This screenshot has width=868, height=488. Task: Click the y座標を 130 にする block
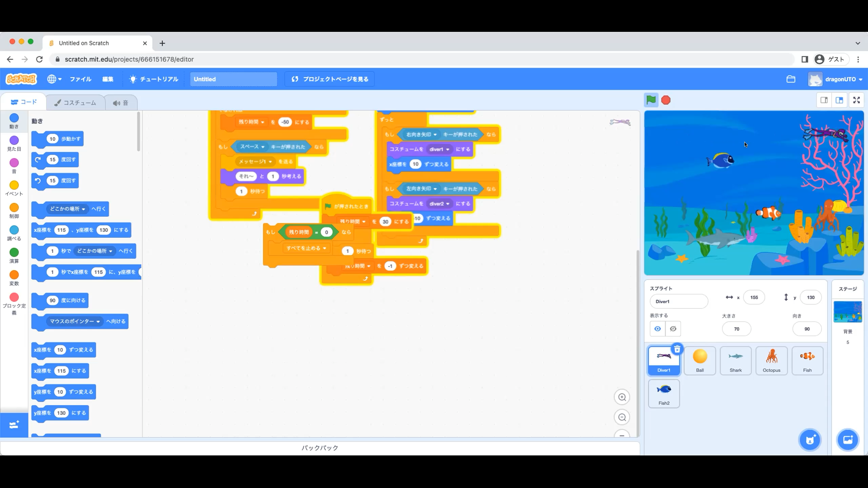click(60, 413)
